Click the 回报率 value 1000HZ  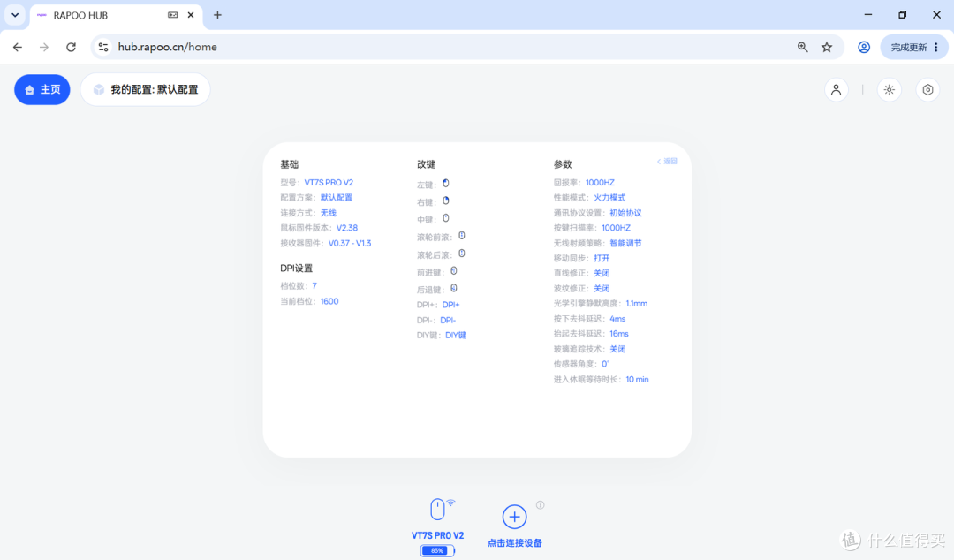point(600,183)
